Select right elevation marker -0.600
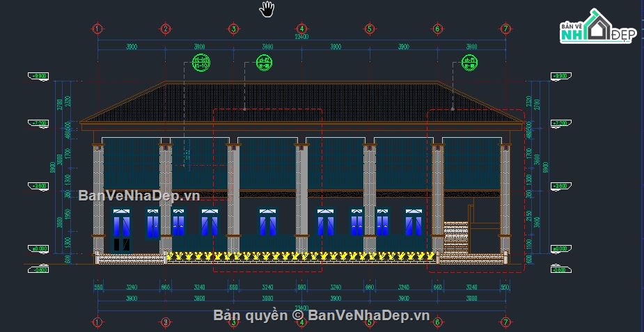This screenshot has height=332, width=644. coord(561,269)
